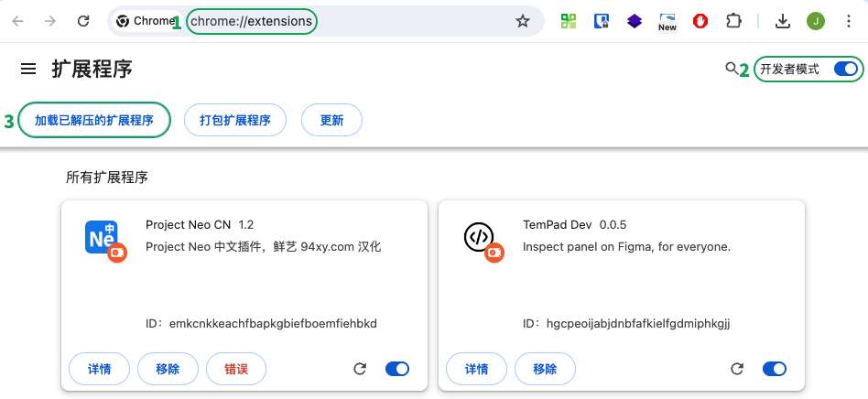Open the puzzle-piece Extensions menu
868x399 pixels.
click(x=733, y=21)
